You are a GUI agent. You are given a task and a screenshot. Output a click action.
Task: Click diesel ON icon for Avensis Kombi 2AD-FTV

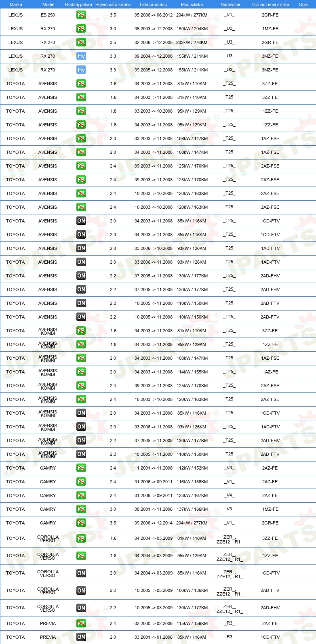click(x=81, y=454)
